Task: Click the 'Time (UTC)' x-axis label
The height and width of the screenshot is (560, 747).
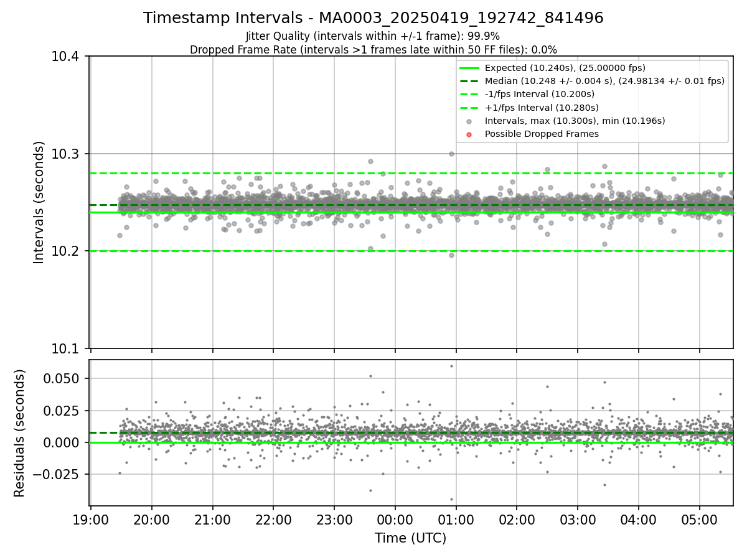Action: tap(411, 538)
